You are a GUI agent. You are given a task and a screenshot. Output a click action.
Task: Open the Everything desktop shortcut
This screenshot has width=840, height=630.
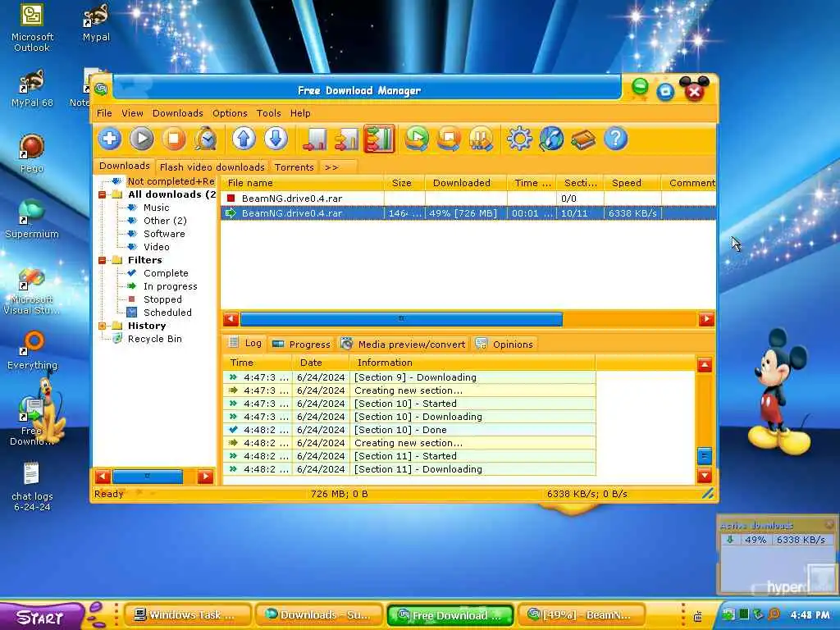pos(32,351)
